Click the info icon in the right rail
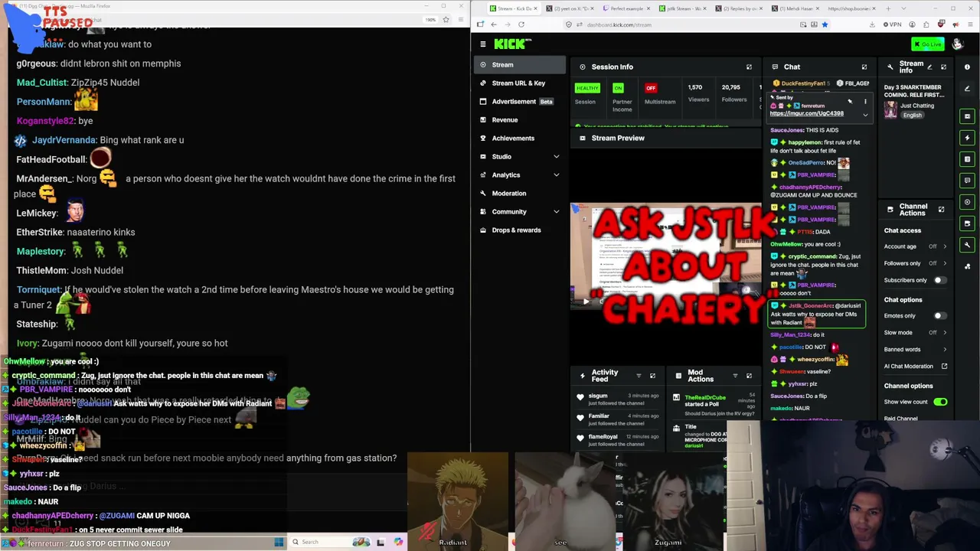This screenshot has height=551, width=980. 967,67
